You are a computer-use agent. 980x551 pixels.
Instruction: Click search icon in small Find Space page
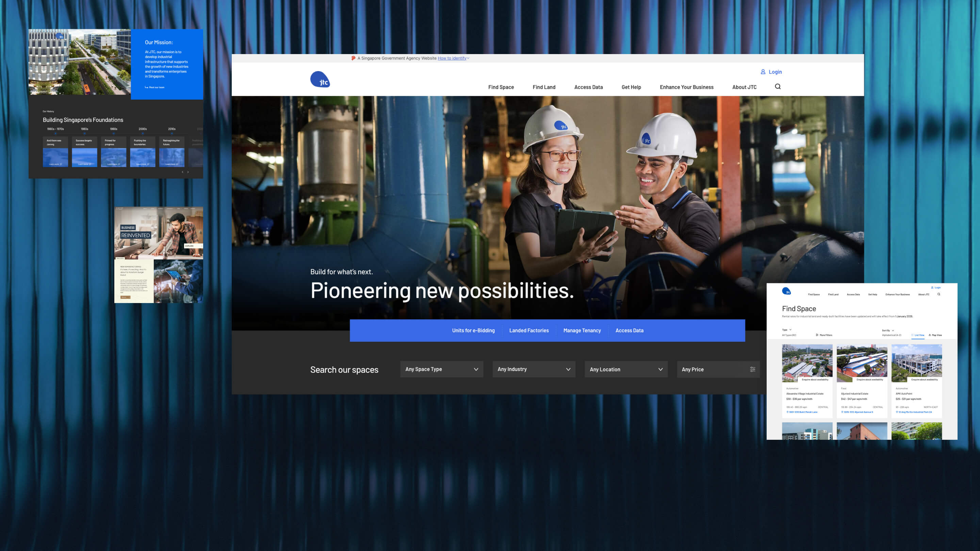[x=938, y=294]
